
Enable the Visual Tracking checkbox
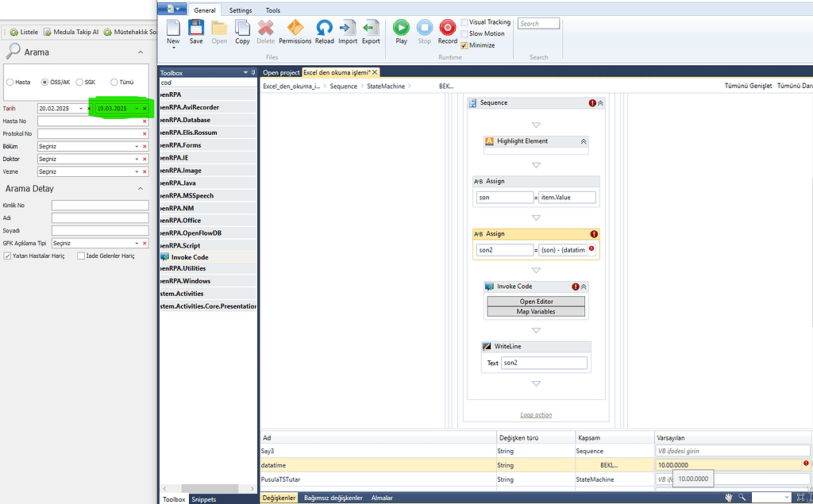(464, 22)
